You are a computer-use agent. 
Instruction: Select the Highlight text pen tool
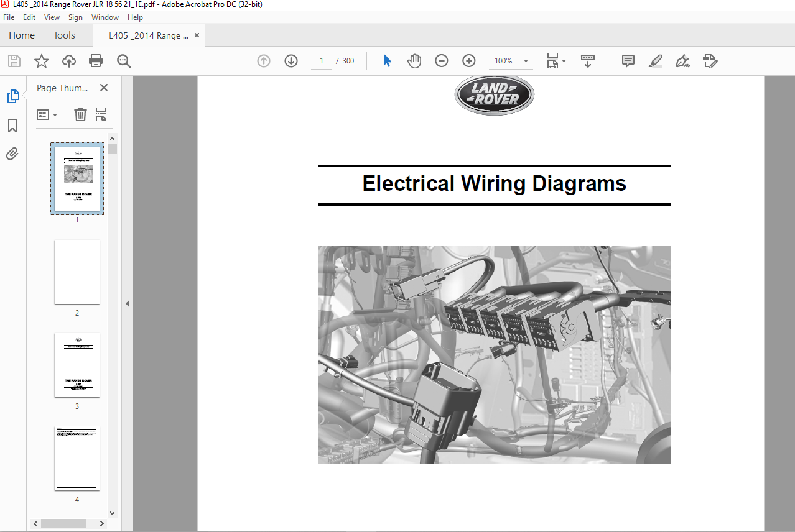pos(656,61)
